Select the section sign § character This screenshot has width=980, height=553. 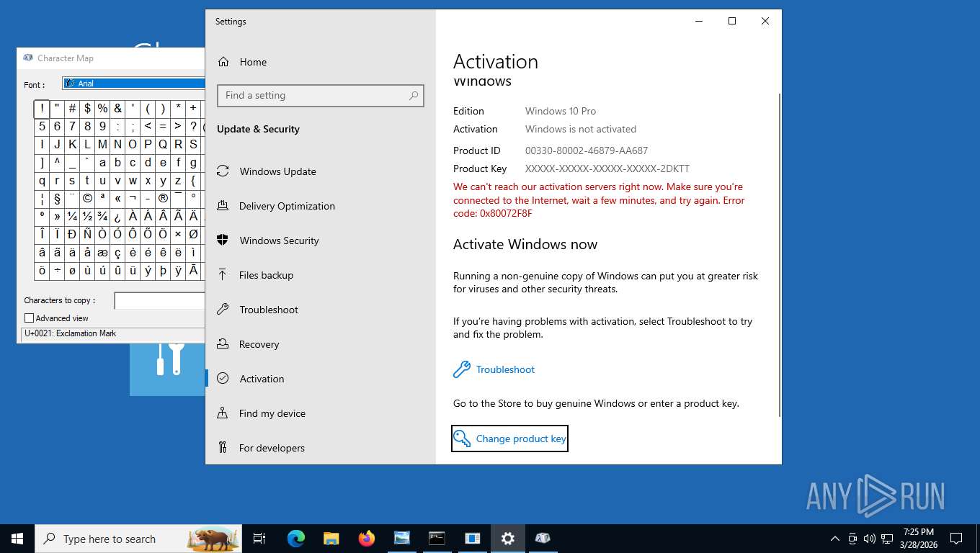click(x=57, y=199)
